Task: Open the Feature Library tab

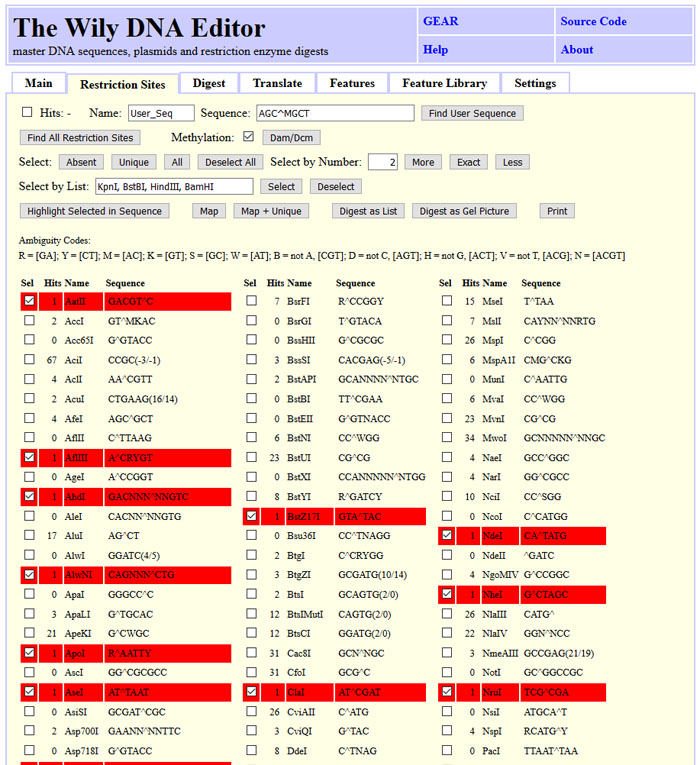Action: 444,83
